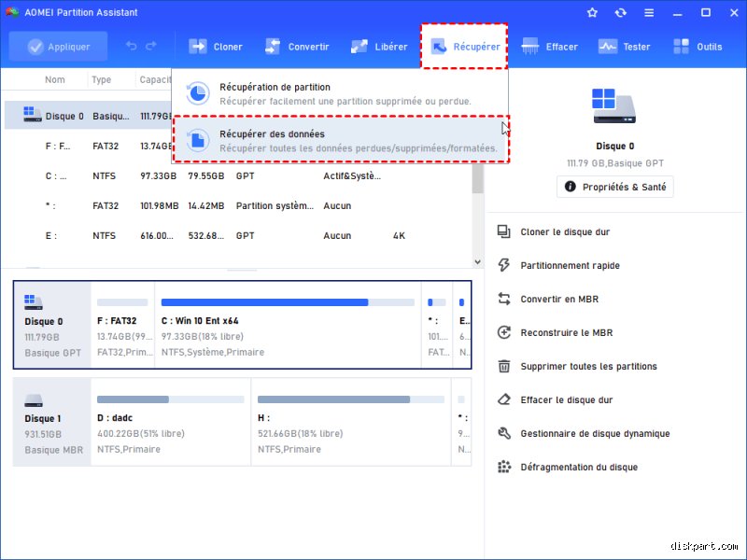Click the Type column header
The image size is (747, 560).
[102, 79]
